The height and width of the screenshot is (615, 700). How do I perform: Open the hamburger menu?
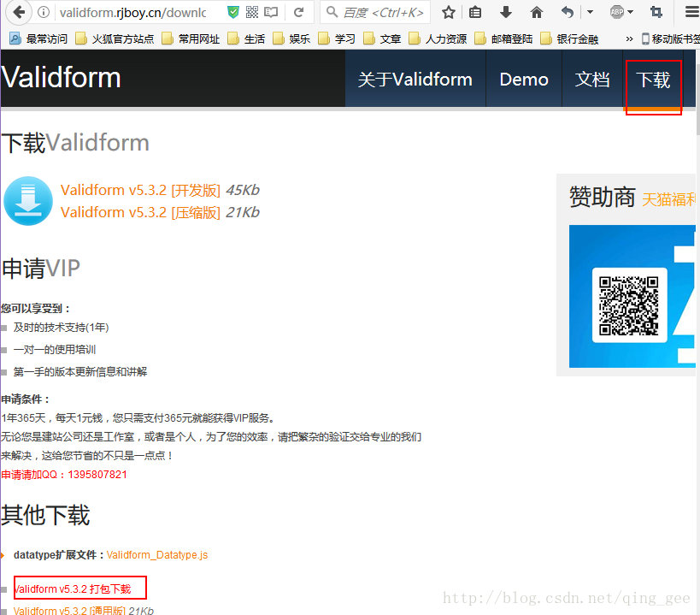tap(692, 12)
